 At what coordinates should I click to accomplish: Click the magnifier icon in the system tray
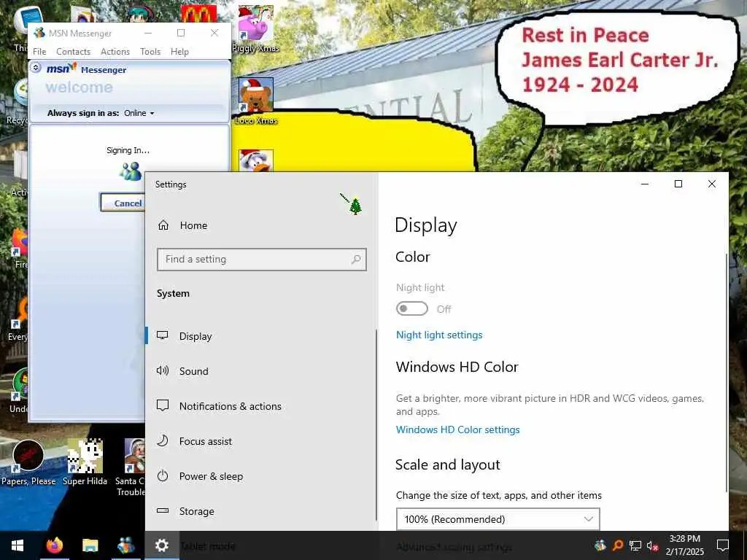pos(618,545)
